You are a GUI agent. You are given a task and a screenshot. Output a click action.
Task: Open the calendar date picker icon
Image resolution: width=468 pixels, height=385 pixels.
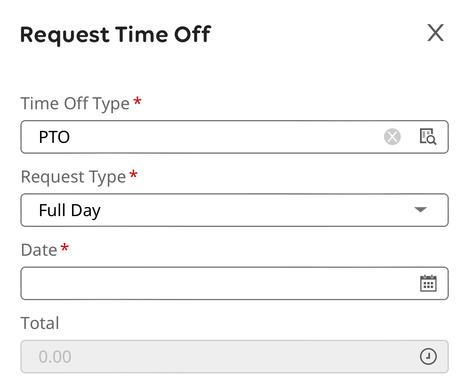click(428, 283)
